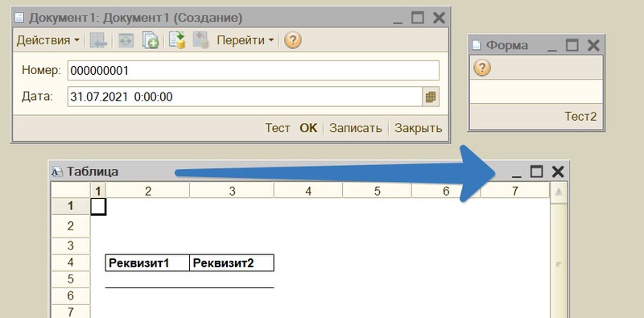Click the Закрыть button
This screenshot has height=318, width=644.
click(418, 128)
